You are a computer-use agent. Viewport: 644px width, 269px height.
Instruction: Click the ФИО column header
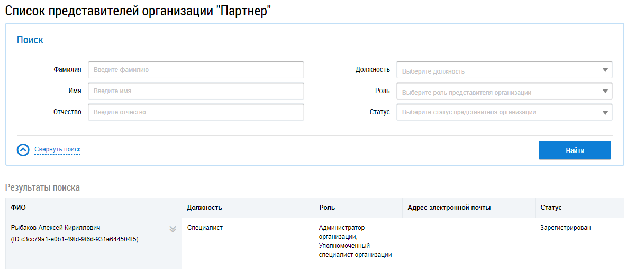19,208
